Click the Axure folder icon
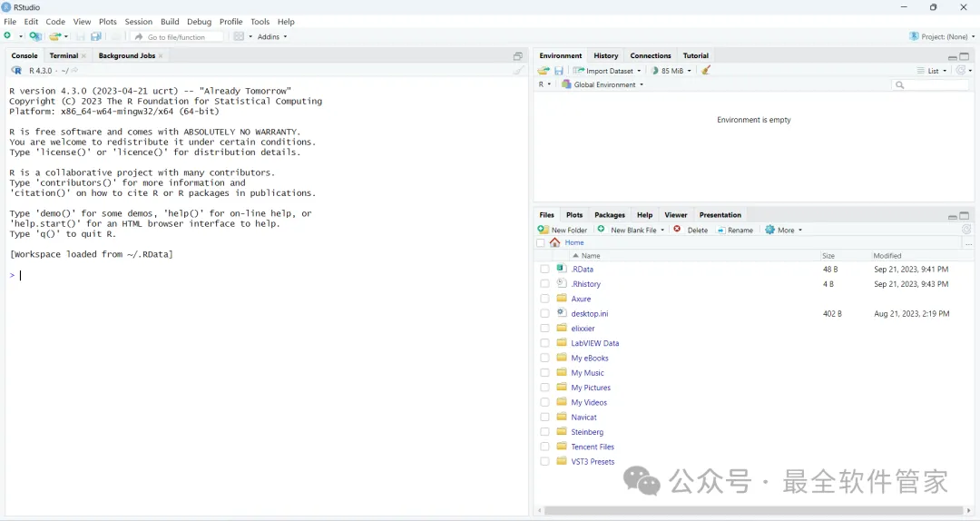Image resolution: width=980 pixels, height=521 pixels. [x=562, y=298]
